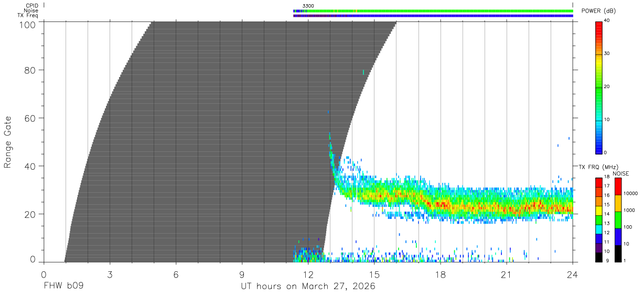This screenshot has height=297, width=644.
Task: Click the 'FHW b09' radar beam label
Action: (63, 287)
